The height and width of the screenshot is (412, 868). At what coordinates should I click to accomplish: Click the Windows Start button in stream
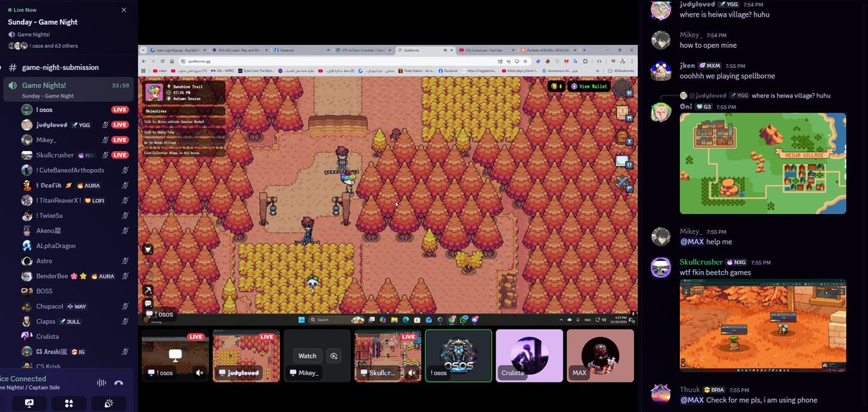click(302, 319)
